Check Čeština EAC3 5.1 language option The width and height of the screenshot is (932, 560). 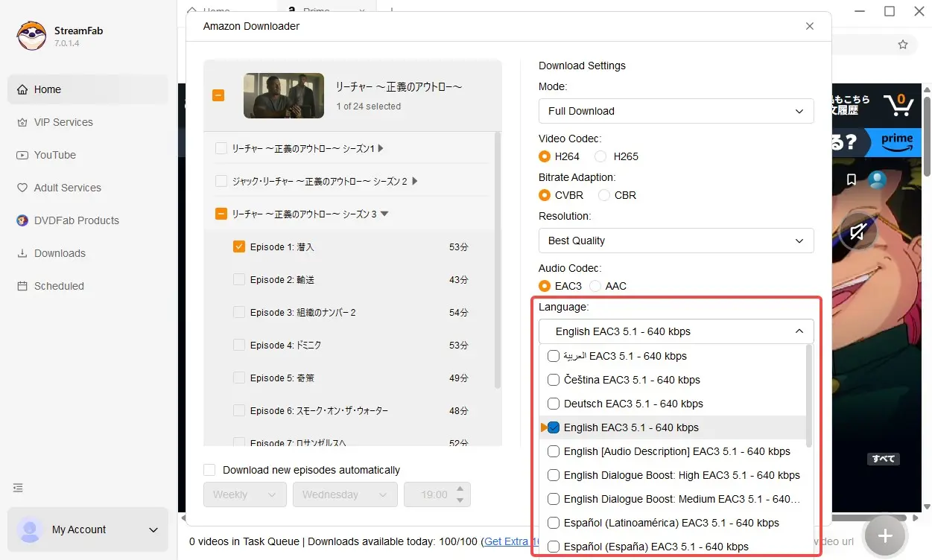pos(554,380)
